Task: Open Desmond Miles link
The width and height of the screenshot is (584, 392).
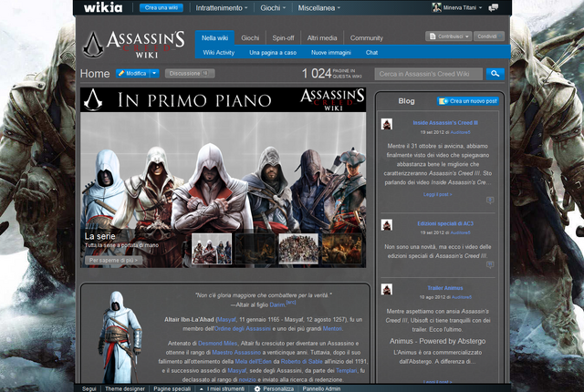Action: tap(217, 344)
